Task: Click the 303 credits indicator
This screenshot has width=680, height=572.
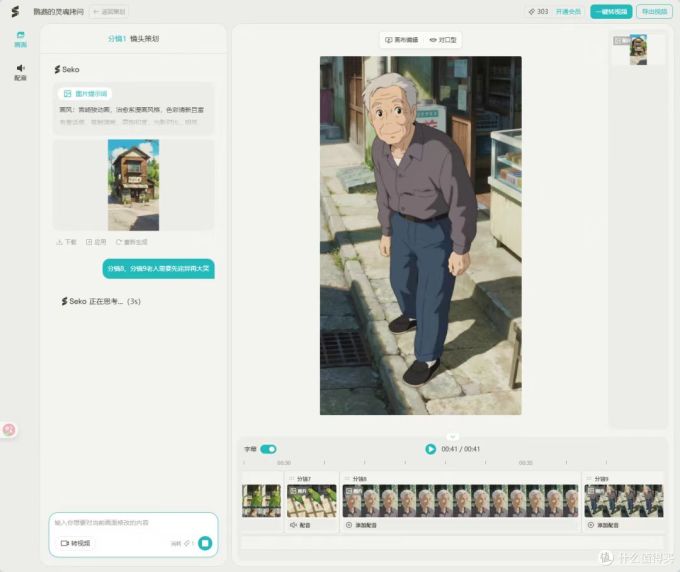Action: tap(538, 12)
